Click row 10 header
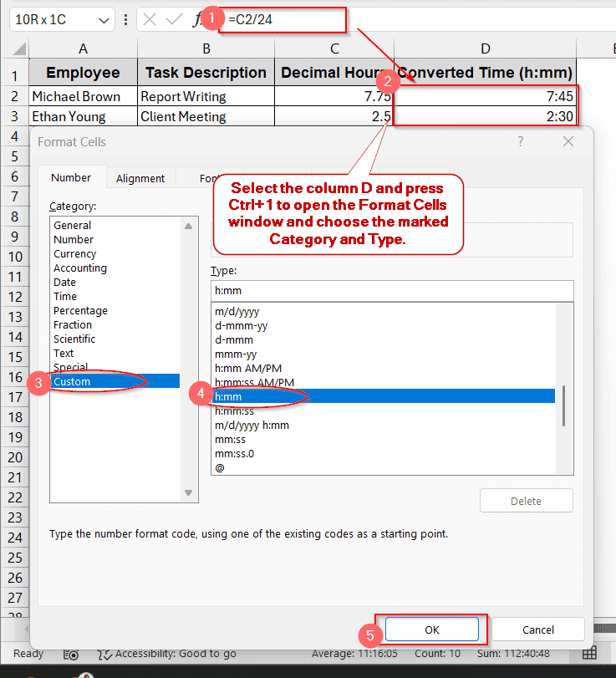Screen dimensions: 616x678 pyautogui.click(x=15, y=257)
